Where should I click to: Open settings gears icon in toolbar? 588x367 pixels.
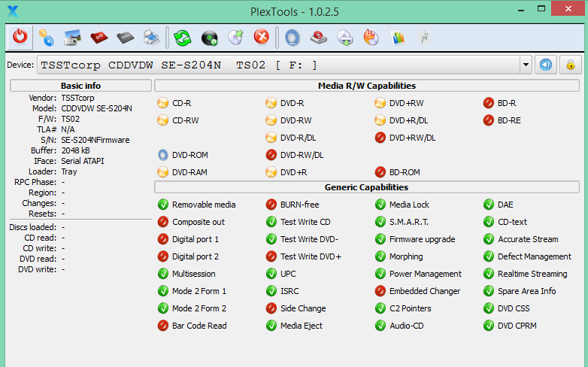pos(47,38)
